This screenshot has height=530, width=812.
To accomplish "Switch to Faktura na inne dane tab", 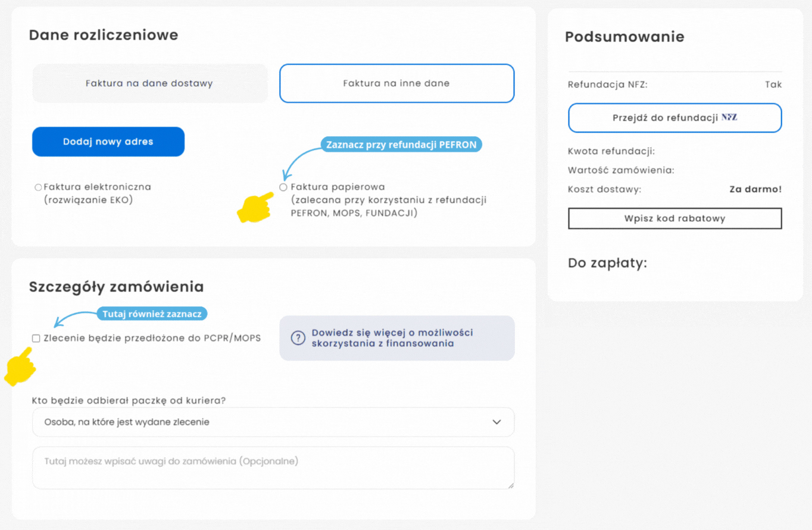I will (396, 83).
